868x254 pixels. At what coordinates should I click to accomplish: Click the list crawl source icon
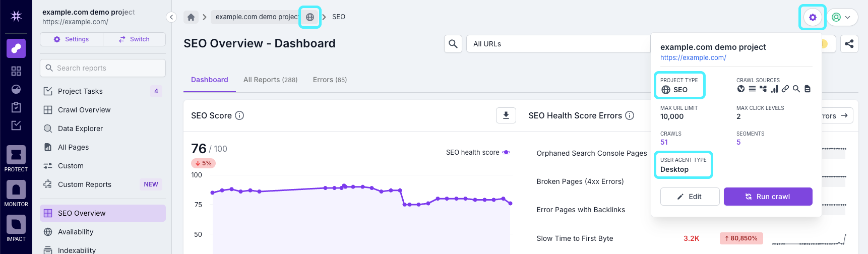(x=752, y=89)
